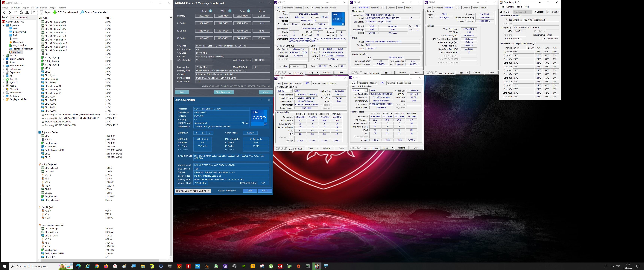This screenshot has width=644, height=270.
Task: Open AIDA64 icon on the taskbar
Action: (280, 266)
